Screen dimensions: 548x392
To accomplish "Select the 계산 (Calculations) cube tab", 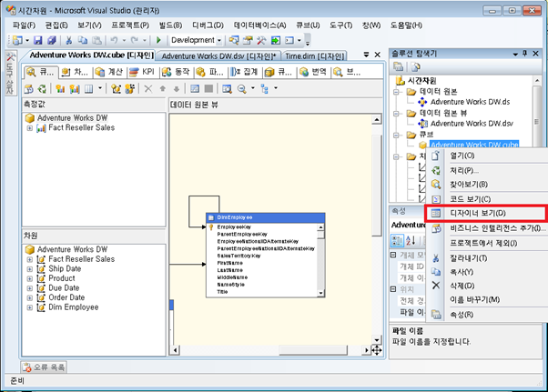I will tap(109, 72).
